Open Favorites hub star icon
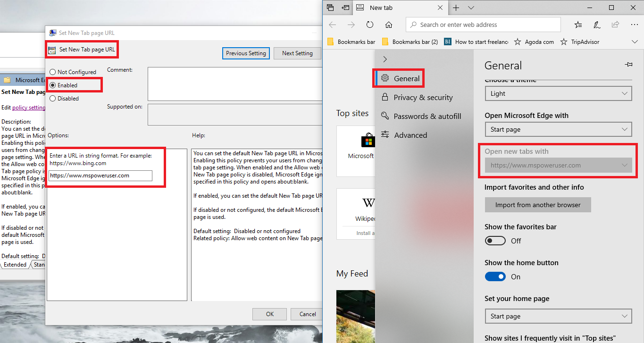Viewport: 644px width, 343px height. [578, 25]
